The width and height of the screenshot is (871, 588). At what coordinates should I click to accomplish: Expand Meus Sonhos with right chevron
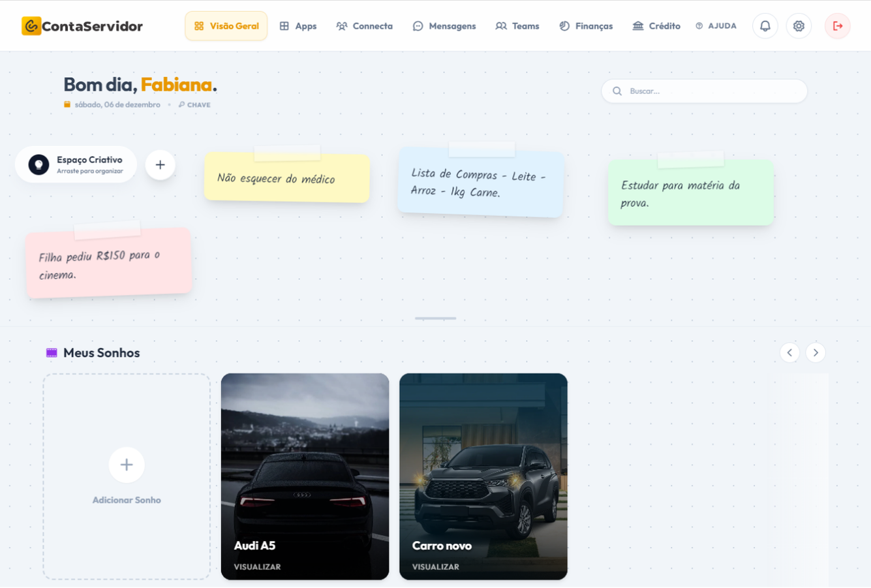pyautogui.click(x=816, y=352)
